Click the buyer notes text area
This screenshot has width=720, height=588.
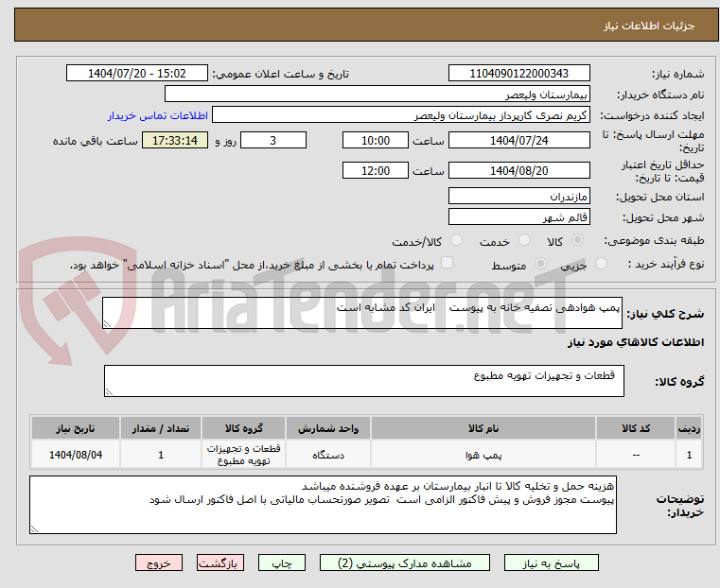pos(323,505)
